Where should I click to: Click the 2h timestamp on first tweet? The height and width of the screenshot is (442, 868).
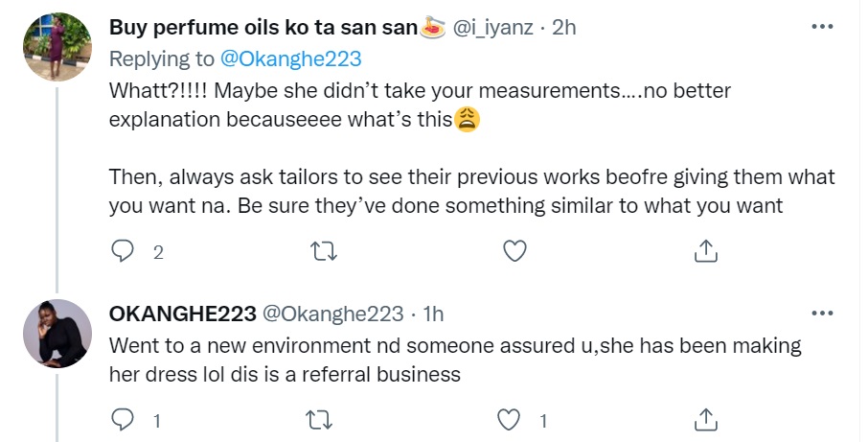pyautogui.click(x=563, y=29)
